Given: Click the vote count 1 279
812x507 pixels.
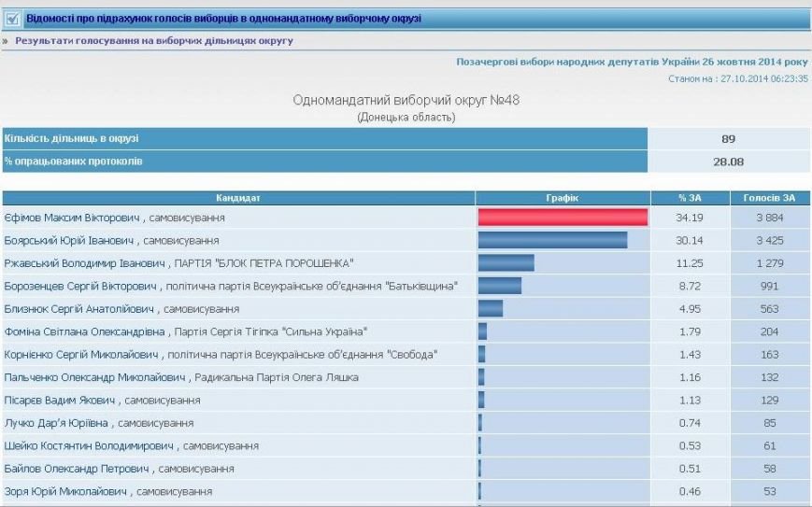Looking at the screenshot, I should click(770, 263).
